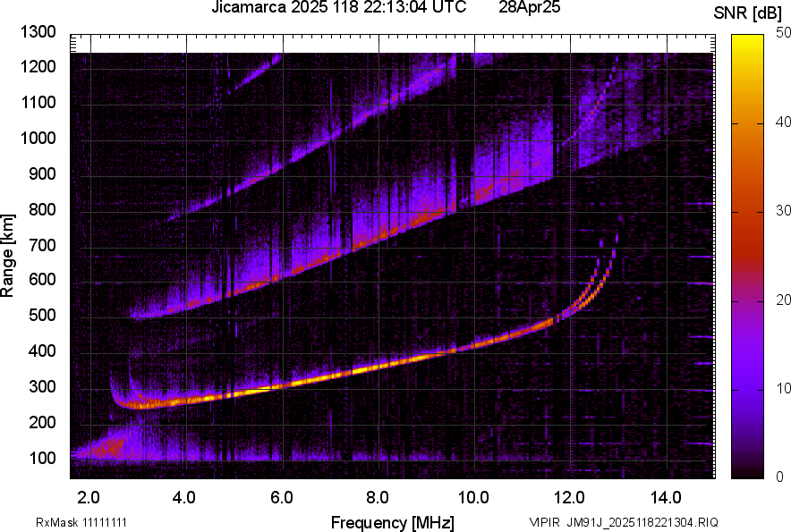Click the 1100 range axis tick label
The width and height of the screenshot is (791, 532).
(38, 102)
